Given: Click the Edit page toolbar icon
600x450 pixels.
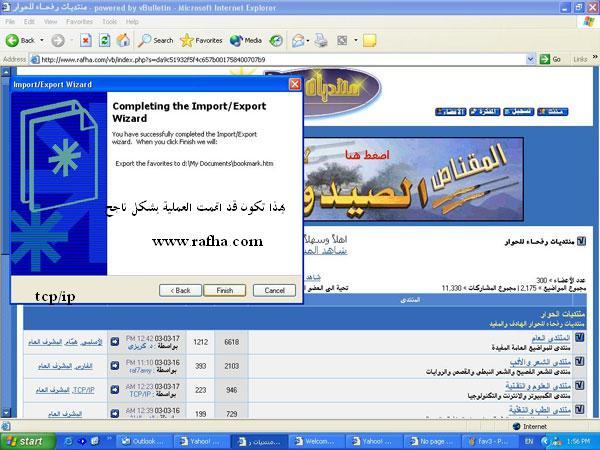Looking at the screenshot, I should pyautogui.click(x=342, y=40).
